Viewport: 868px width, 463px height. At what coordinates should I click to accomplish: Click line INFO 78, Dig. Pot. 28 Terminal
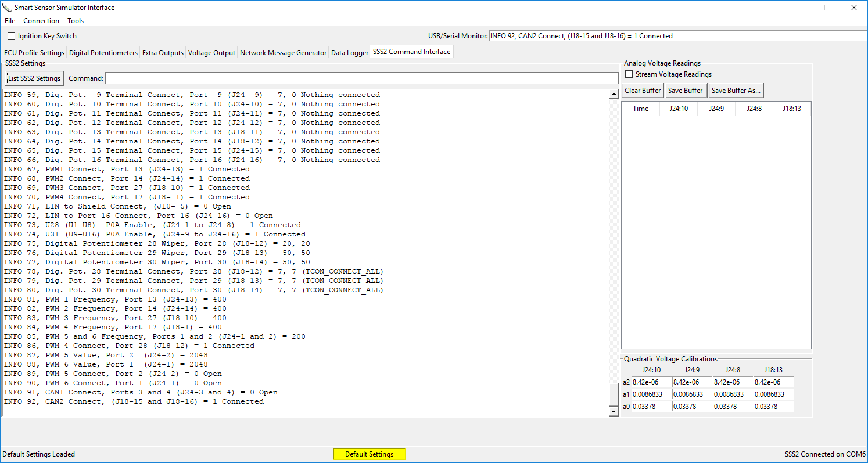193,271
